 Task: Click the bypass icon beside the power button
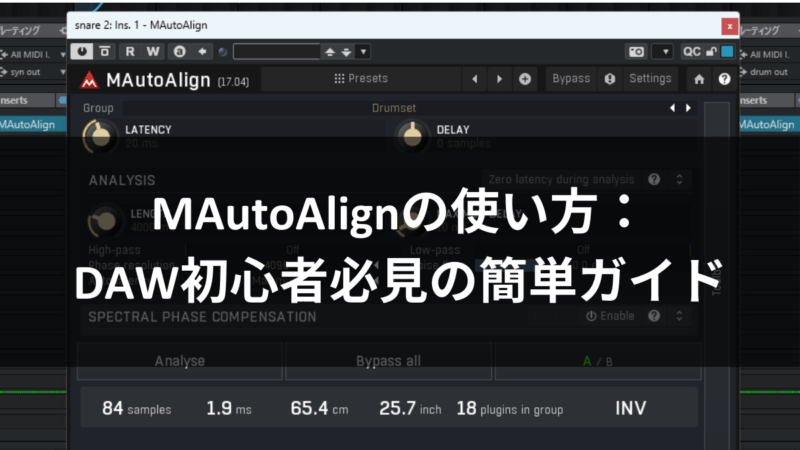(105, 52)
